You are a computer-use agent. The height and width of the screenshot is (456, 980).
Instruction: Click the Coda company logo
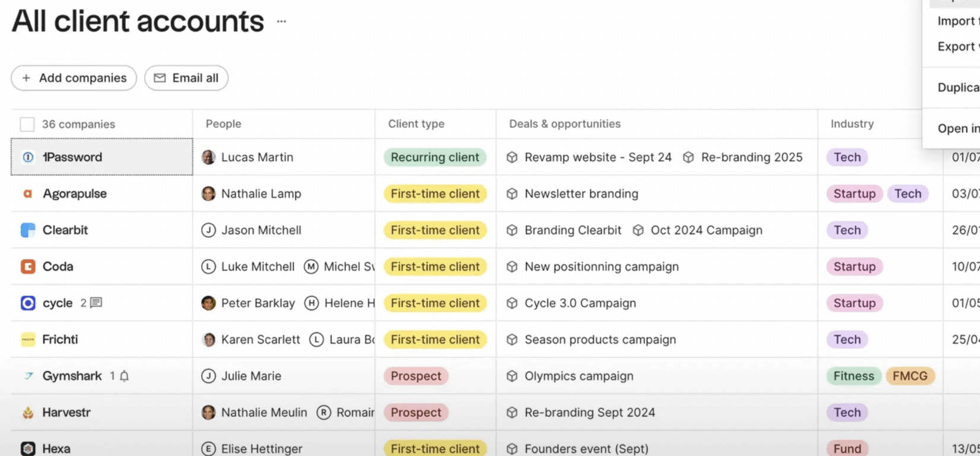28,267
